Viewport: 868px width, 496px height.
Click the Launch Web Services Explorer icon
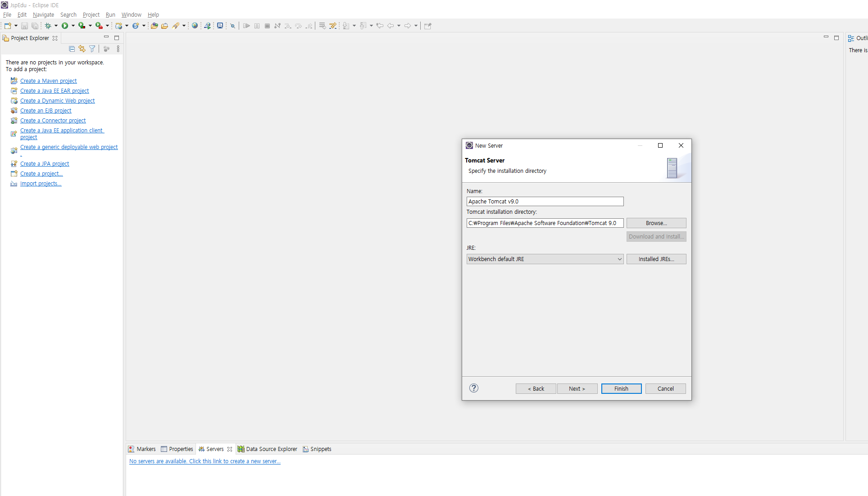click(207, 26)
